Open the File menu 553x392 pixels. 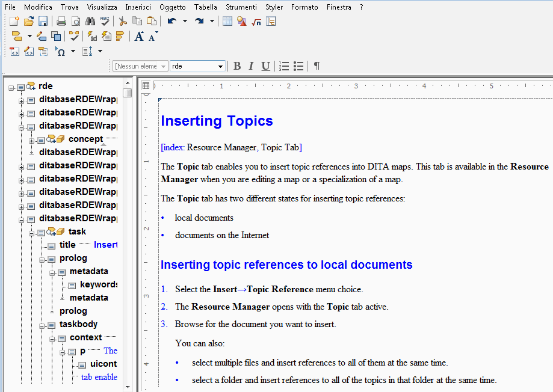coord(10,7)
